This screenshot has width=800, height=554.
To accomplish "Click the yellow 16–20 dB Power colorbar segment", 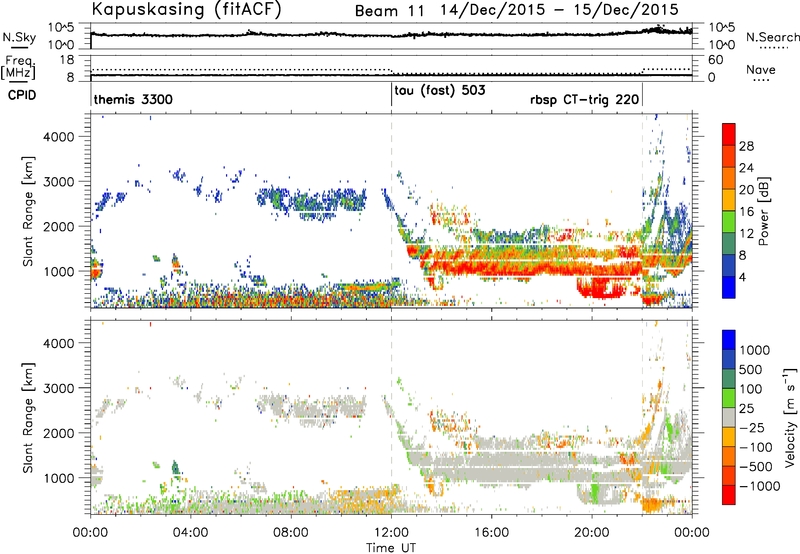I will 729,200.
